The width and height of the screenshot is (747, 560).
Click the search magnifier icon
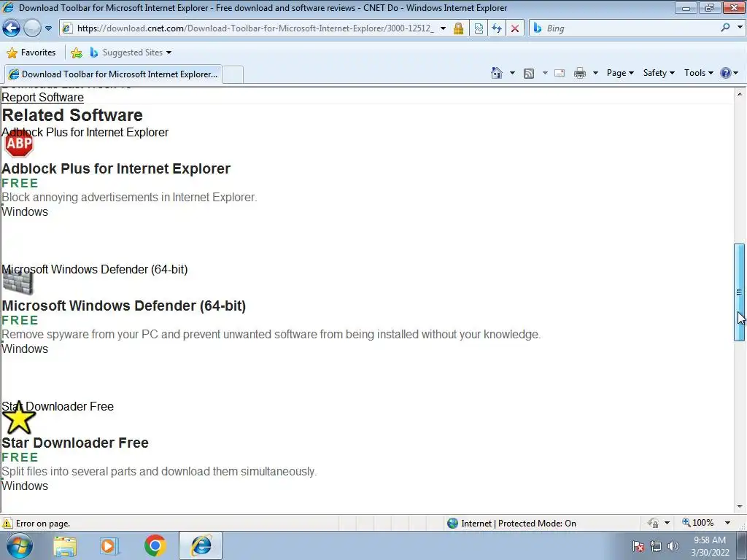(x=726, y=28)
